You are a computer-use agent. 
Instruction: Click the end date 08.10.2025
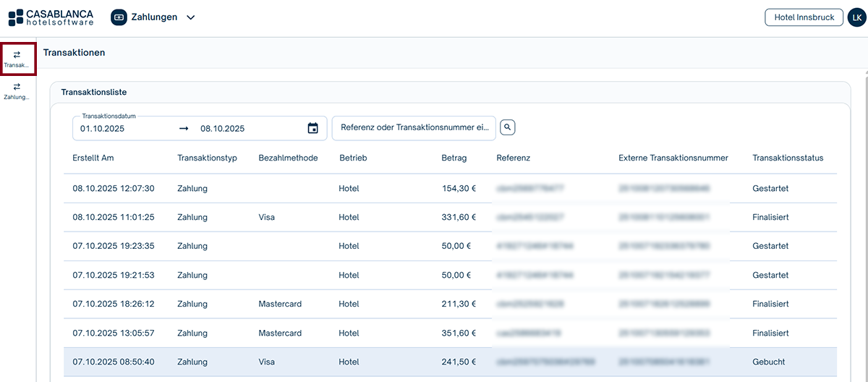pos(223,129)
